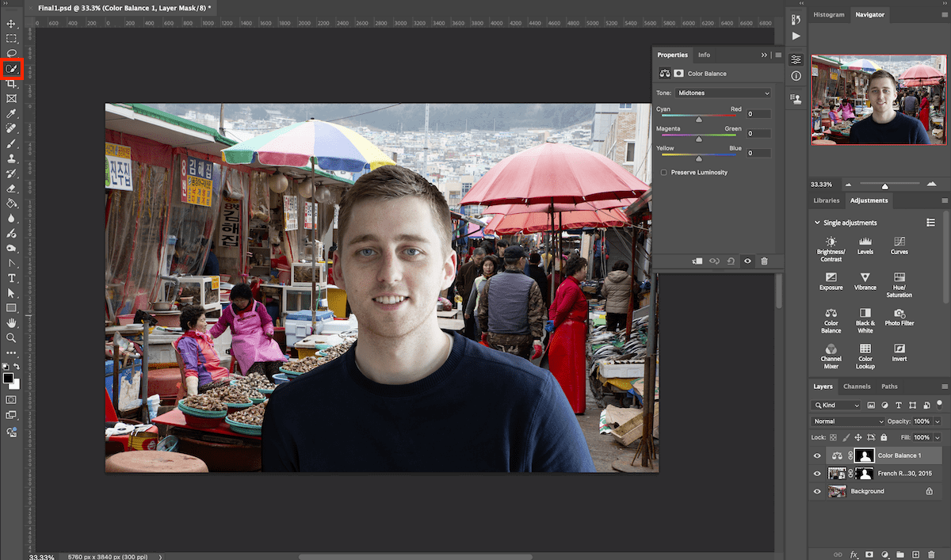The height and width of the screenshot is (560, 951).
Task: Select the Horizontal Type tool
Action: (x=11, y=278)
